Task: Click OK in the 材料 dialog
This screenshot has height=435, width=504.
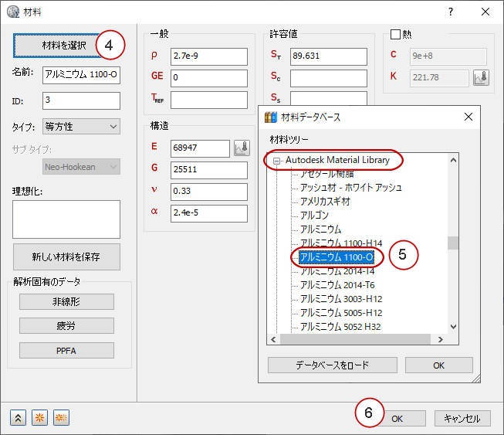Action: pyautogui.click(x=397, y=418)
